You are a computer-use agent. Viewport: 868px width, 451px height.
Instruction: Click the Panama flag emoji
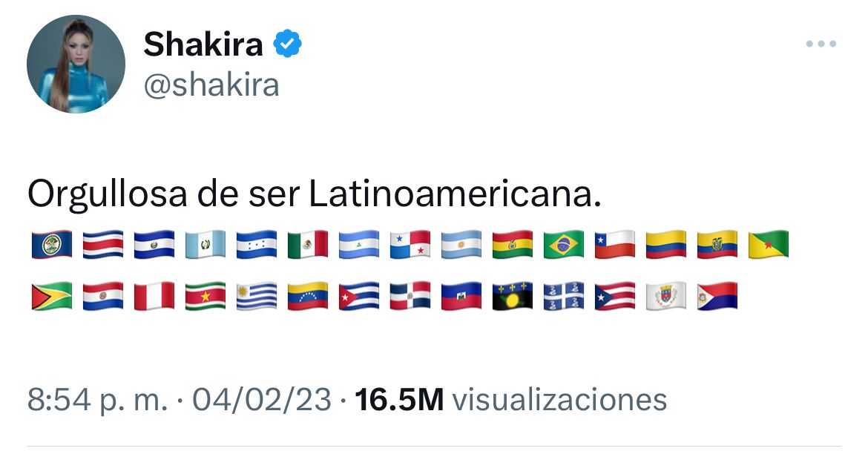410,245
